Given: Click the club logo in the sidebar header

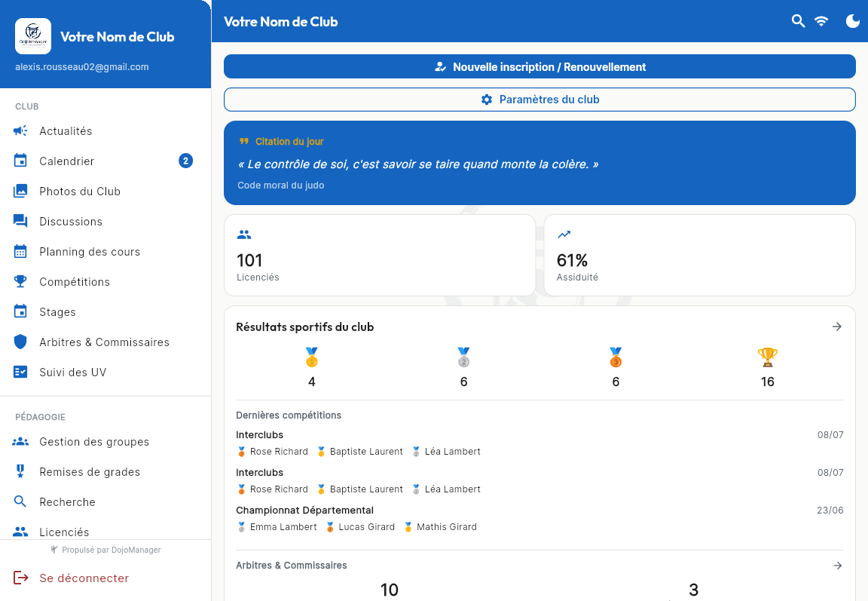Looking at the screenshot, I should pyautogui.click(x=33, y=36).
